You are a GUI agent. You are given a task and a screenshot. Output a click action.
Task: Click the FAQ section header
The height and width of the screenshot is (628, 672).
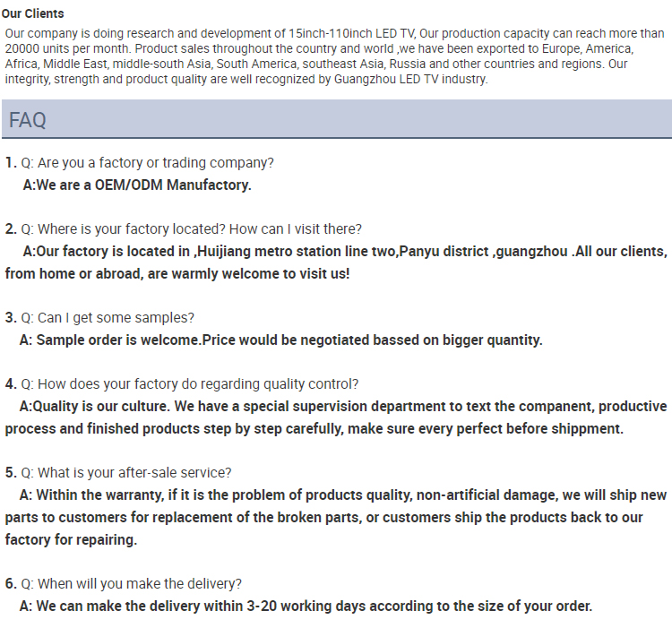pos(336,119)
